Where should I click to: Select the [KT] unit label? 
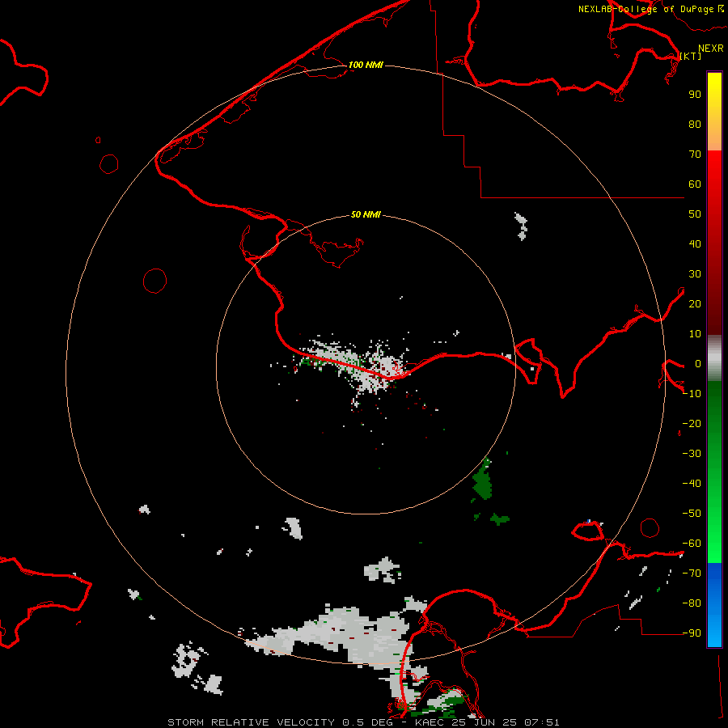pyautogui.click(x=690, y=56)
